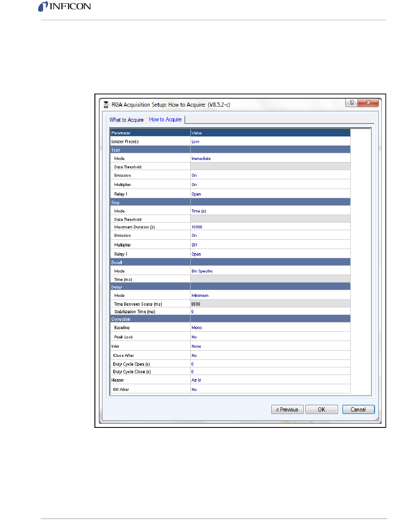The image size is (399, 532).
Task: Click the 'Time (ms)' label under Dwell
Action: (x=123, y=279)
